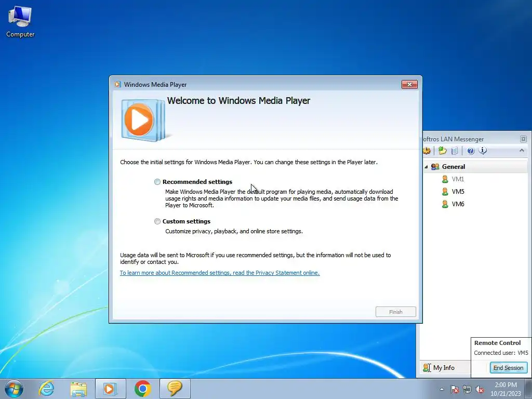Click the Connected user: VM5 text
532x399 pixels.
pyautogui.click(x=501, y=353)
